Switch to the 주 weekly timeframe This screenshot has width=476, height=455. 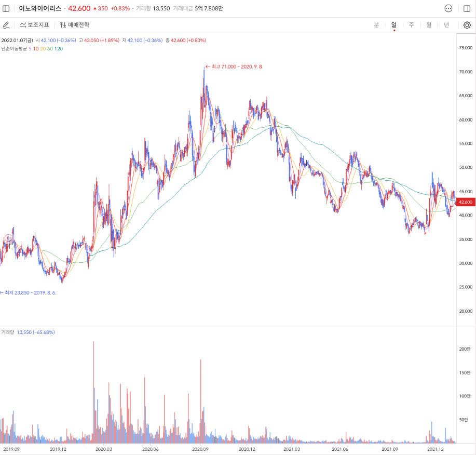tap(411, 25)
